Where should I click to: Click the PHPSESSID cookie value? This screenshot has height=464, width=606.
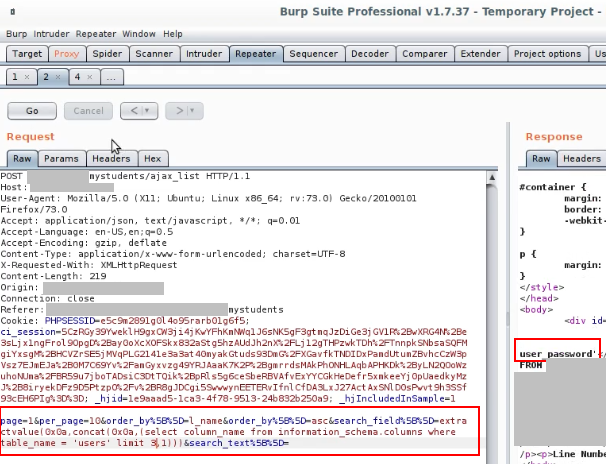[x=174, y=321]
